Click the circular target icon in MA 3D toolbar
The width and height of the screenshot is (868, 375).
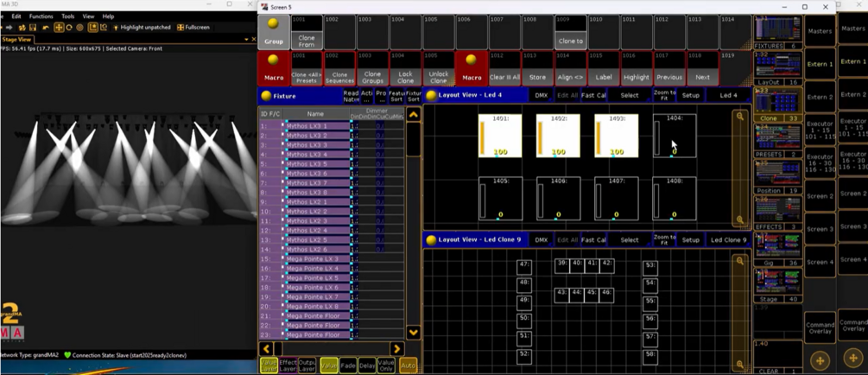pyautogui.click(x=79, y=27)
